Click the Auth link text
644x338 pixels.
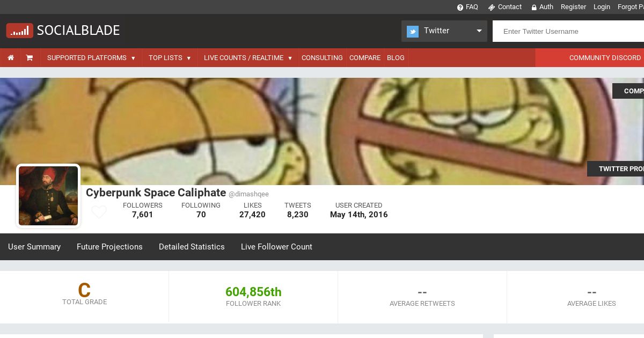(x=546, y=7)
